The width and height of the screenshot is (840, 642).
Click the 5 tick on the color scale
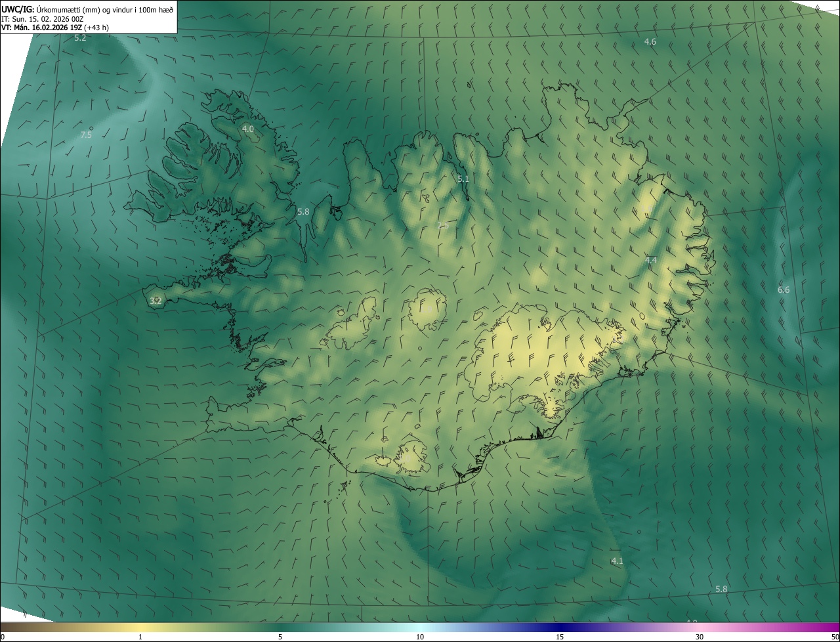tap(280, 637)
